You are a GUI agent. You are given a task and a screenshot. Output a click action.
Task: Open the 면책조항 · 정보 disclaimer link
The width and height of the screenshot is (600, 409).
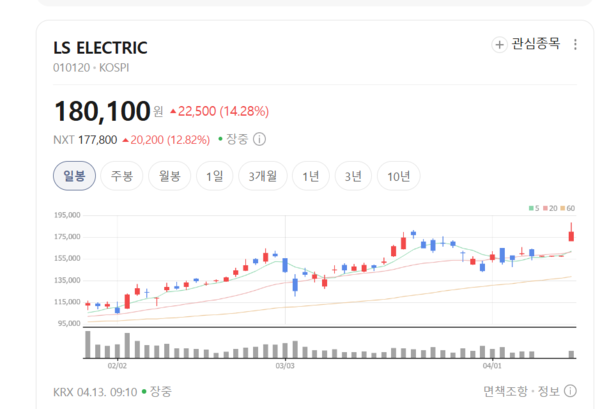[x=520, y=391]
